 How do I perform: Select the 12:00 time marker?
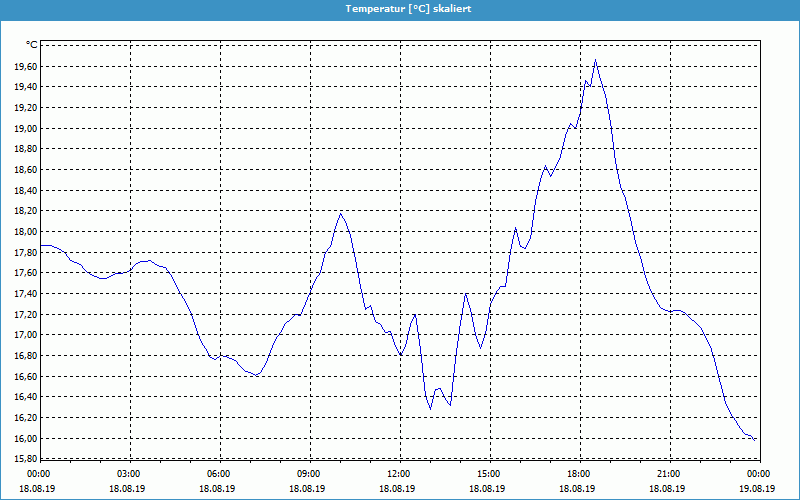point(399,473)
